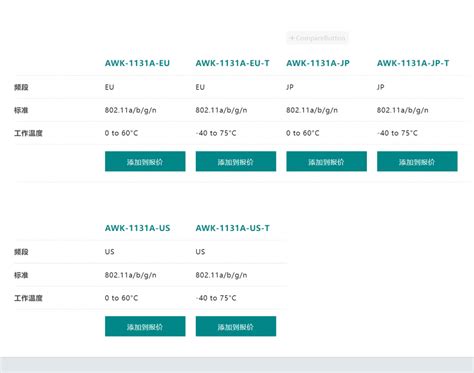Select 802.11a/b/g/n standard for AWK-1131A-JP

coord(312,110)
